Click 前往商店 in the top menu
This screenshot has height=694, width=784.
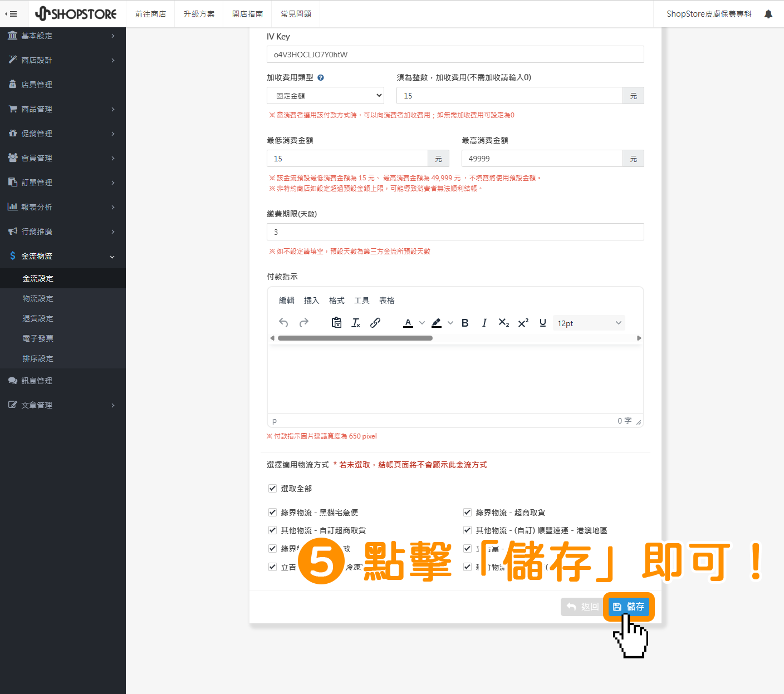point(150,13)
